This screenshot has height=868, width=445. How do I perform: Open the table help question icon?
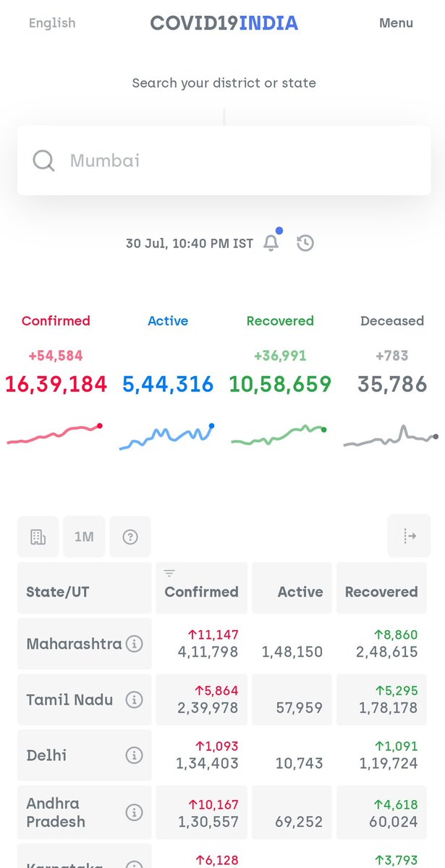point(130,537)
